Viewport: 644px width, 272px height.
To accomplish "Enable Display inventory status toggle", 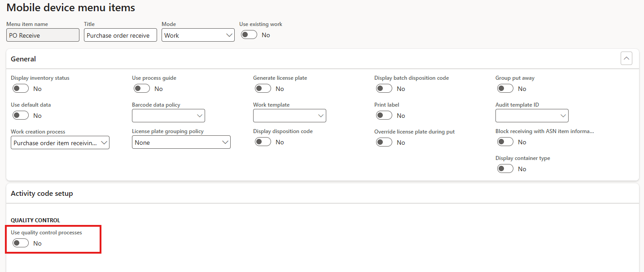I will coord(21,89).
